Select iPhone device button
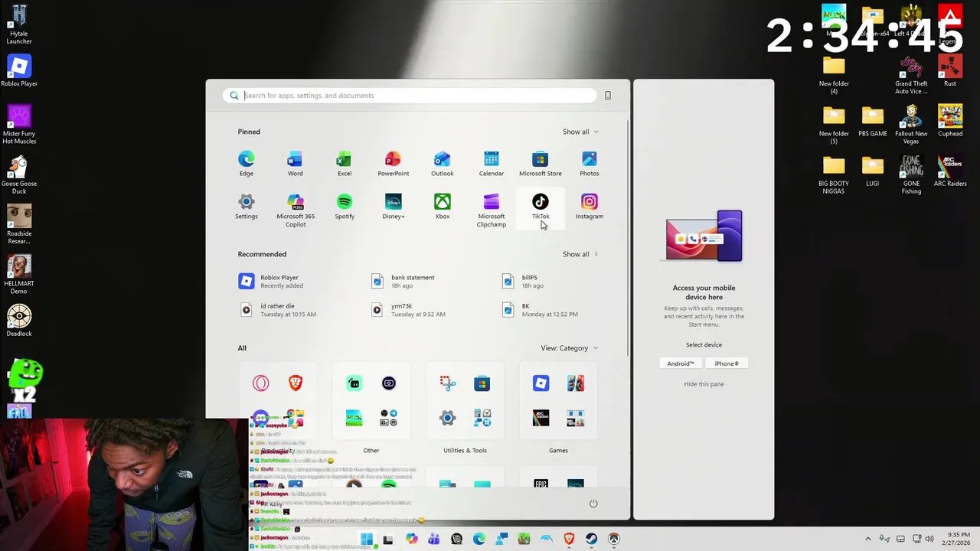 point(727,364)
